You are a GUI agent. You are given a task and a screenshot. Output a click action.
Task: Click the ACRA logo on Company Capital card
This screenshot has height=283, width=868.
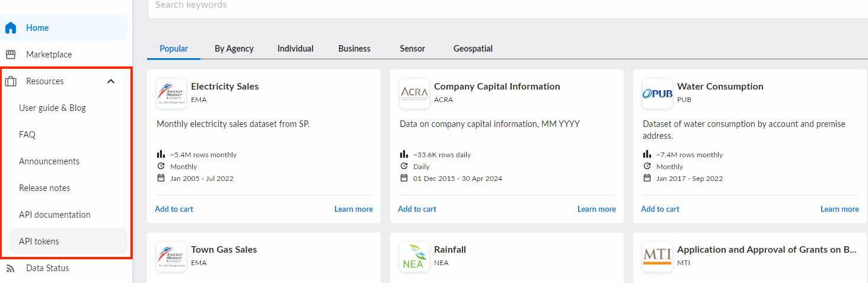(x=414, y=94)
